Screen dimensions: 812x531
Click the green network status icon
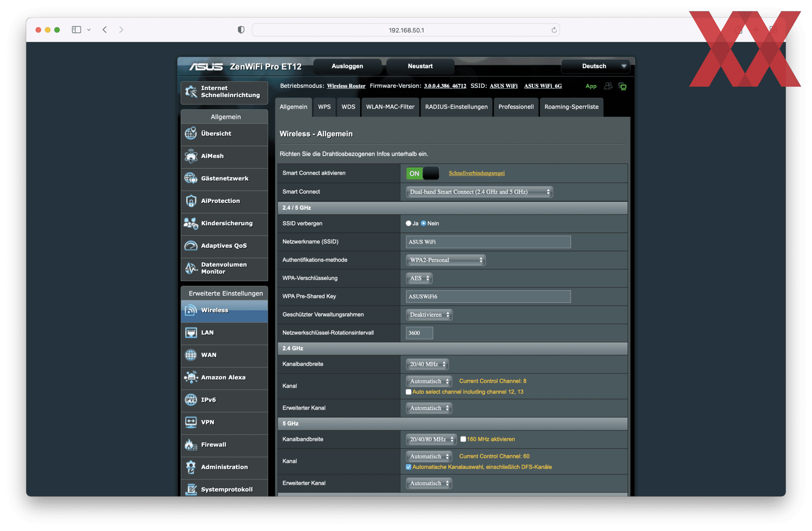(x=623, y=86)
